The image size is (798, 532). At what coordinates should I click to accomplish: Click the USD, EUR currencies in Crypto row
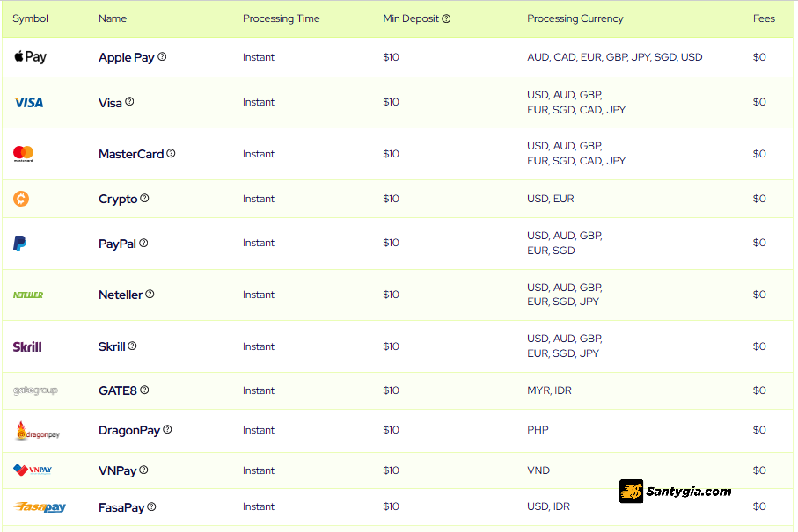pyautogui.click(x=551, y=199)
